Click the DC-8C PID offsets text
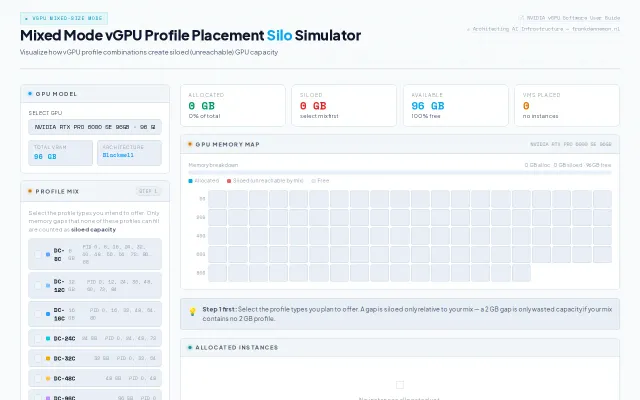 point(117,254)
